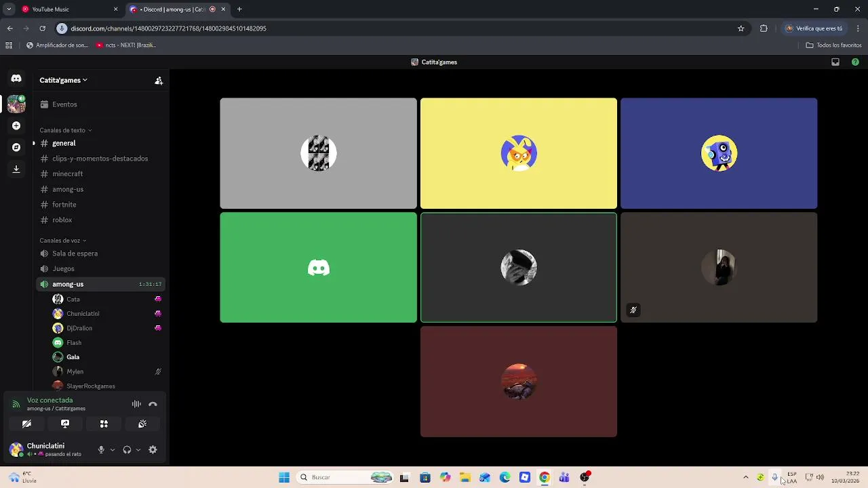Open the ncts - NEXT! bookmark

coord(127,45)
